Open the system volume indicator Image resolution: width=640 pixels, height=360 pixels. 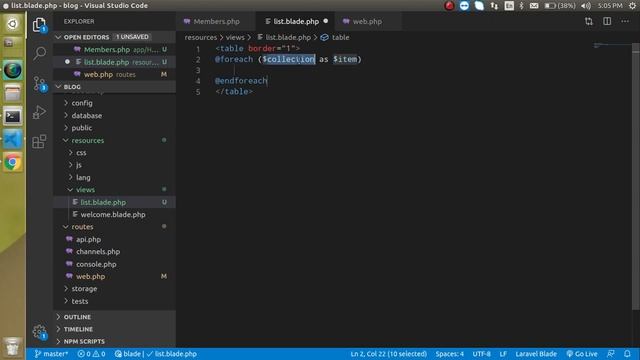tap(586, 5)
